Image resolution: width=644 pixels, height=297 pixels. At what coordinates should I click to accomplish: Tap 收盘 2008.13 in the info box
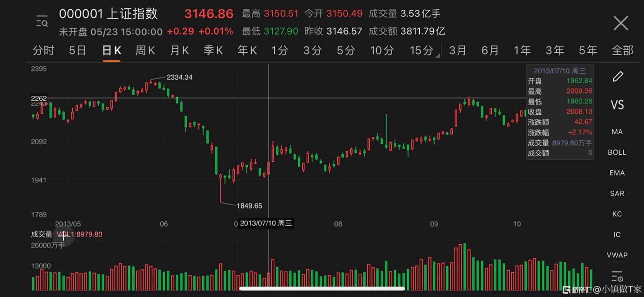click(560, 112)
